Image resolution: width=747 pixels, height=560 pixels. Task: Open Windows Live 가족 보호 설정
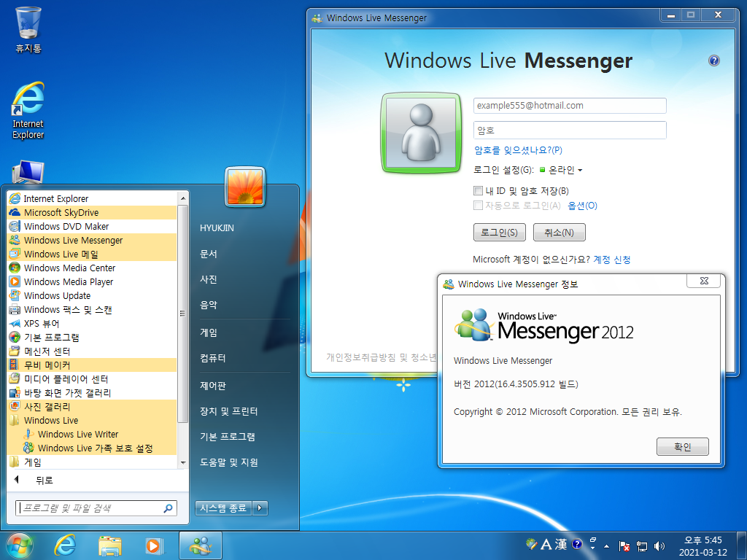point(93,448)
